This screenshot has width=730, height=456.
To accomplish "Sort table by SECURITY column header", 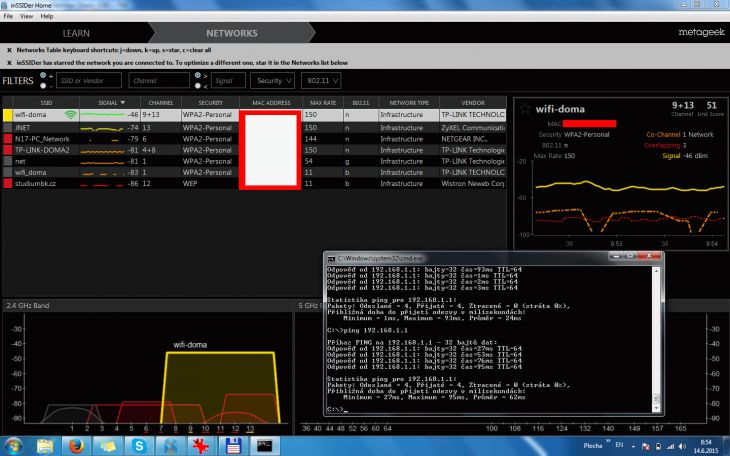I will point(210,102).
